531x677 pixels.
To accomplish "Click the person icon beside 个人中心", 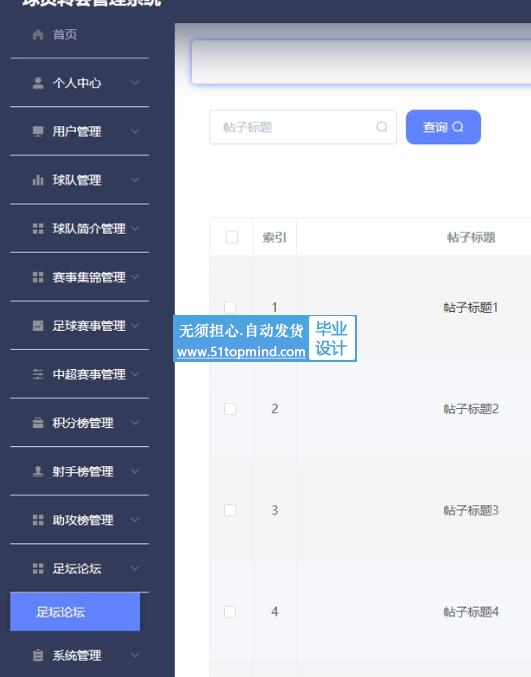I will pyautogui.click(x=38, y=82).
